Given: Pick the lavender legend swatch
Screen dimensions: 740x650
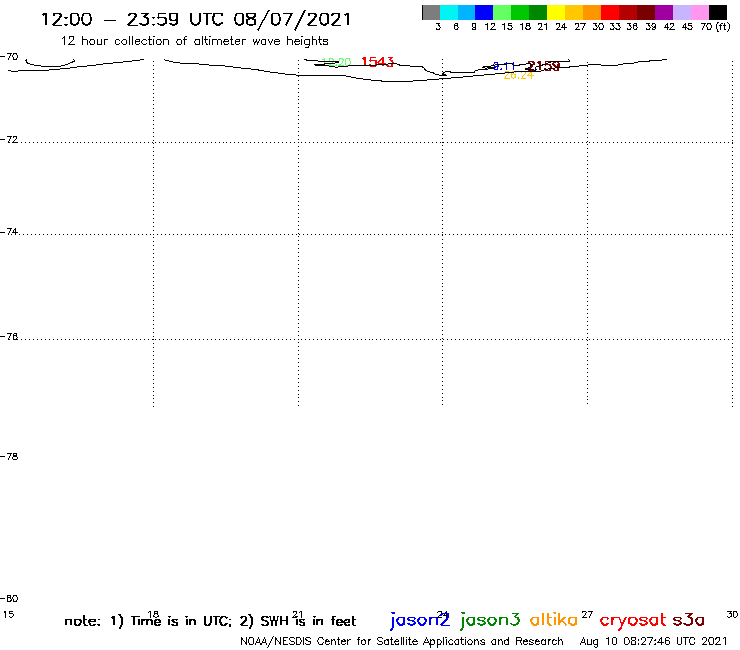Looking at the screenshot, I should [681, 12].
